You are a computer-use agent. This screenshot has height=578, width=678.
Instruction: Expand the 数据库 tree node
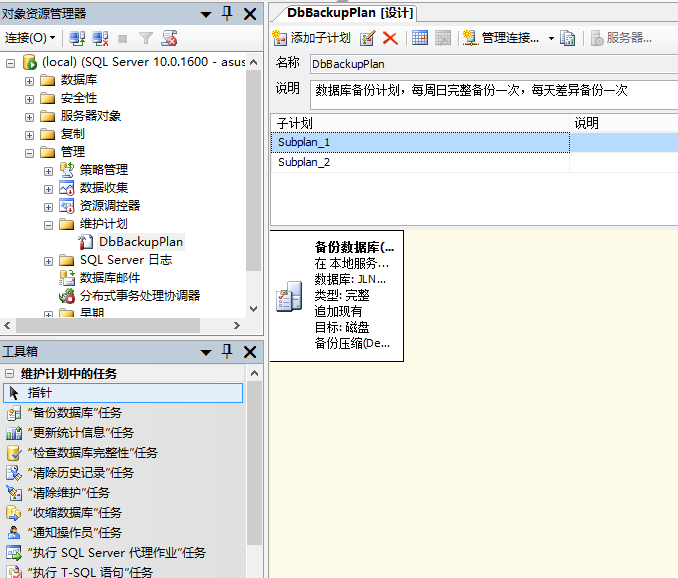point(30,80)
